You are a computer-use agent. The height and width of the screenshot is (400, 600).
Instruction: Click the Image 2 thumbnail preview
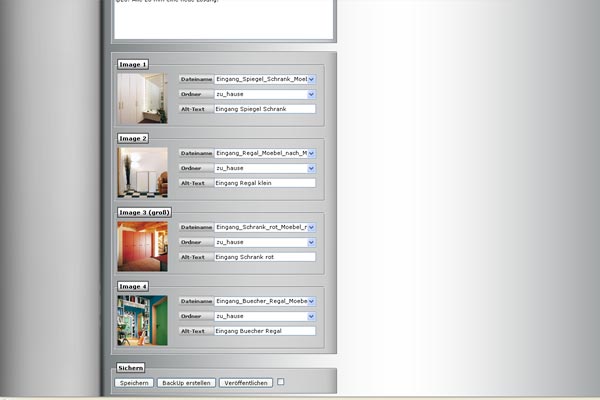(x=142, y=171)
